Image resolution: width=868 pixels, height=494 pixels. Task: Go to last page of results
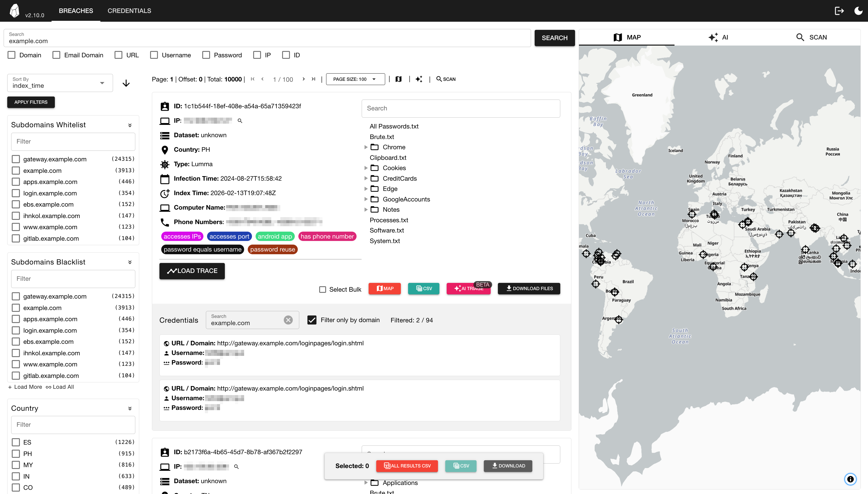point(314,79)
